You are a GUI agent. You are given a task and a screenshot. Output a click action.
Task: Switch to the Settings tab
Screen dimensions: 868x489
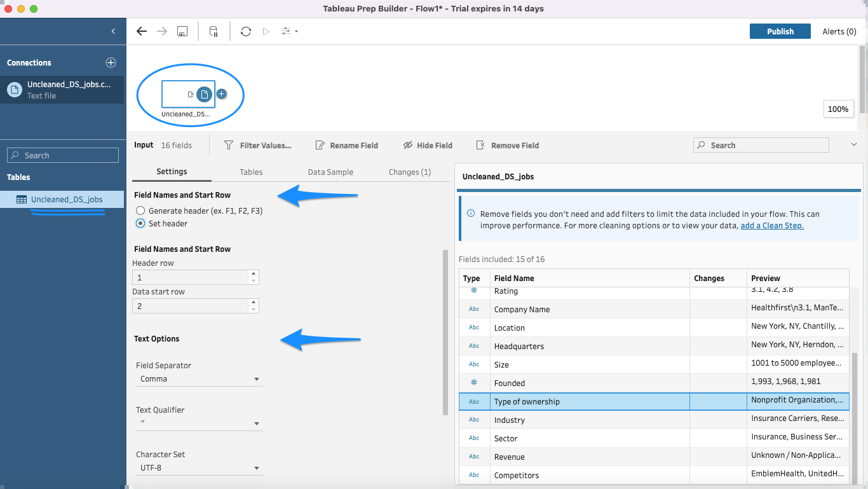pos(172,172)
